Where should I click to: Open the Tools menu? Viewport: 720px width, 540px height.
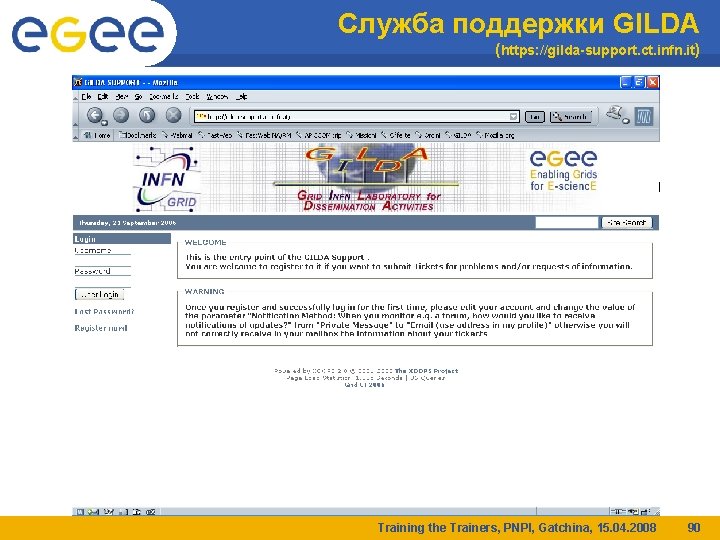point(192,96)
